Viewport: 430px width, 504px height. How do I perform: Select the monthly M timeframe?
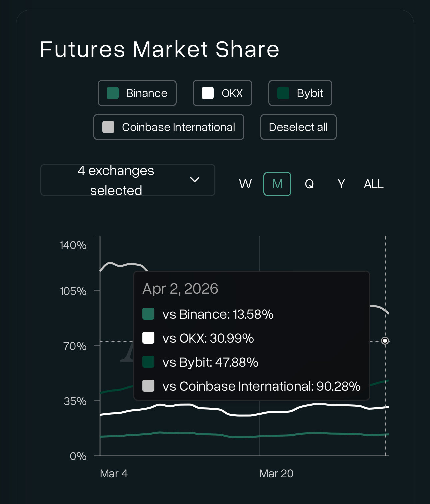(277, 184)
